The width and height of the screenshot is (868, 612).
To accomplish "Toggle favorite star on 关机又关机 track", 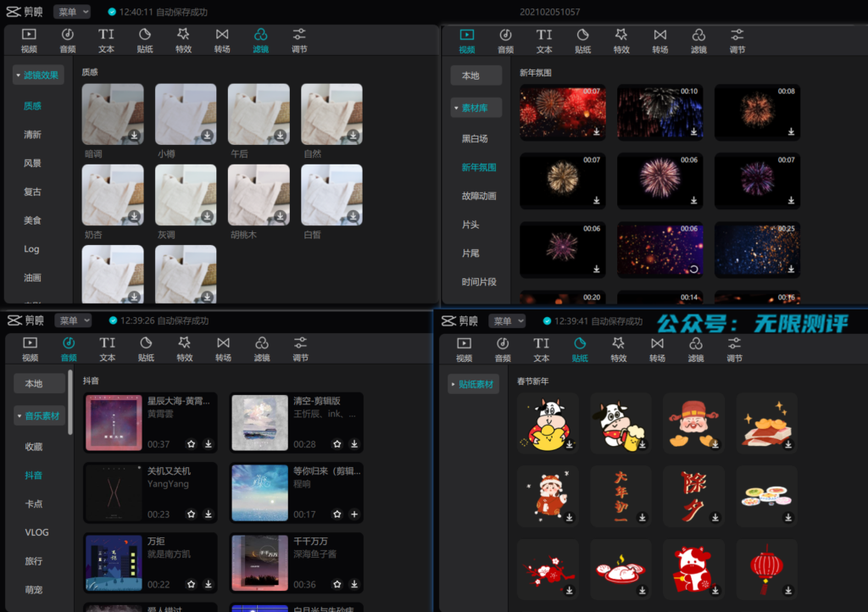I will click(192, 514).
